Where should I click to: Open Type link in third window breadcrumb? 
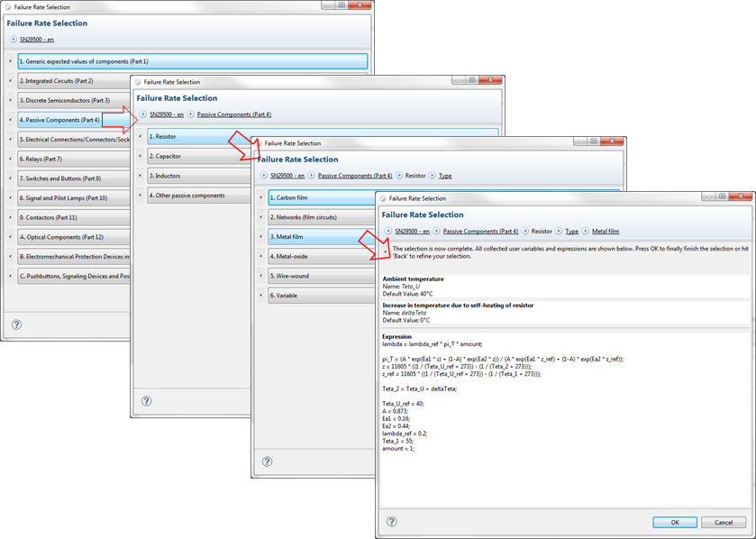pos(445,176)
